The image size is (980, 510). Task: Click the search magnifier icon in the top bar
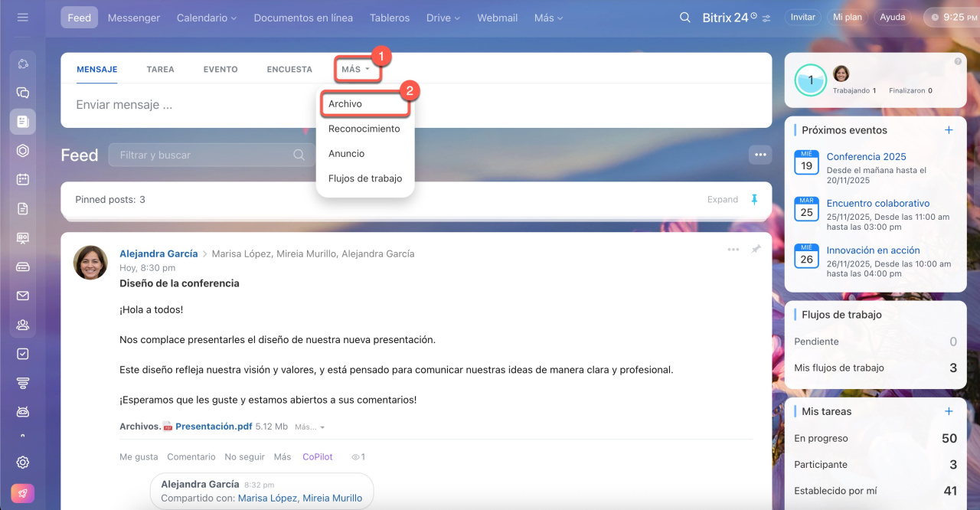(685, 18)
